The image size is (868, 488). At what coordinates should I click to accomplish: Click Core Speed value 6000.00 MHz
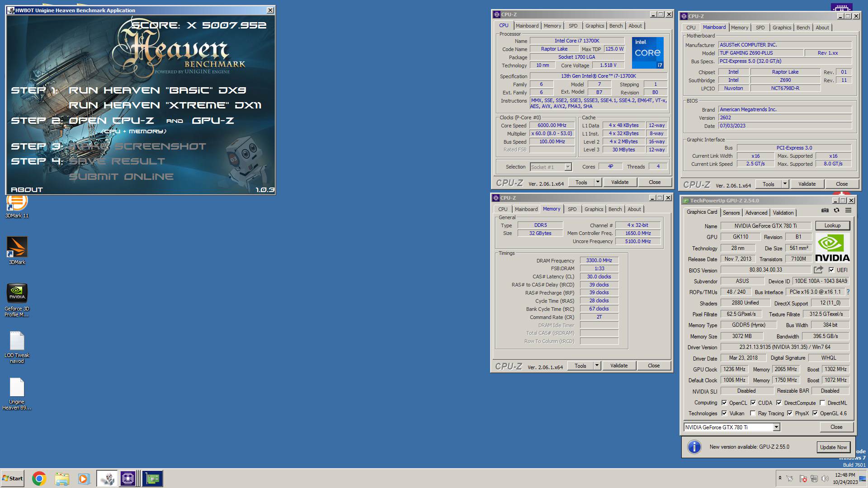(x=552, y=125)
